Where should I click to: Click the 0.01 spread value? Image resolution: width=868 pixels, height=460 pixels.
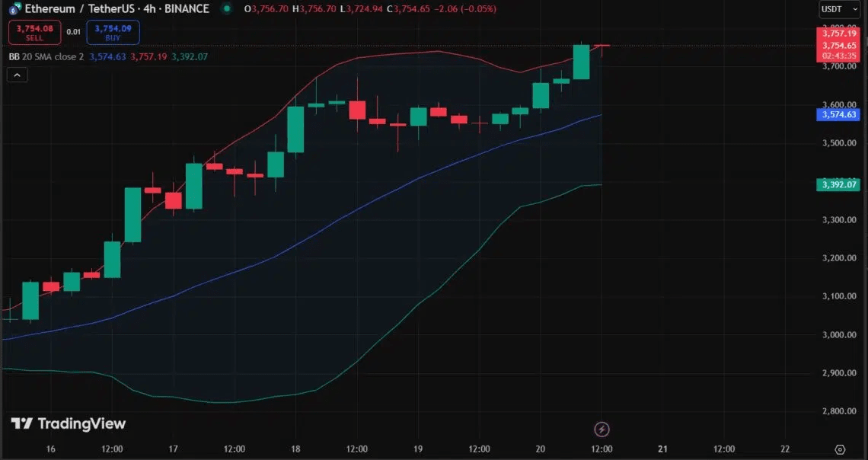coord(74,32)
